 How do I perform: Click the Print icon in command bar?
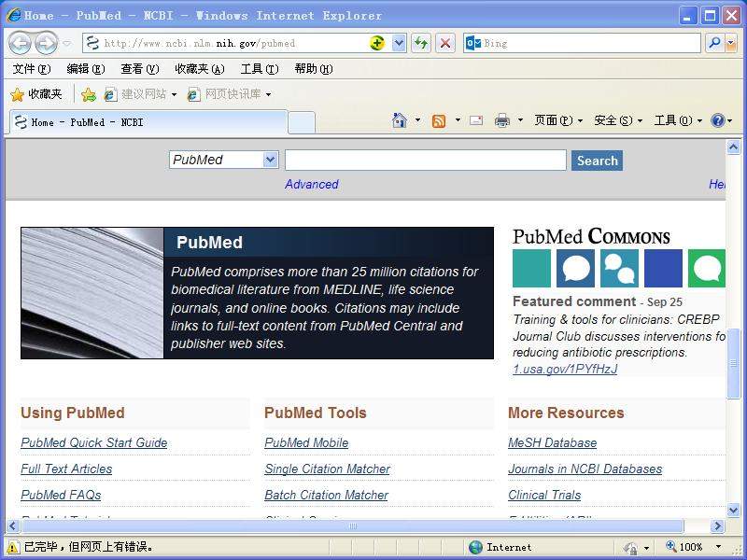[x=502, y=120]
